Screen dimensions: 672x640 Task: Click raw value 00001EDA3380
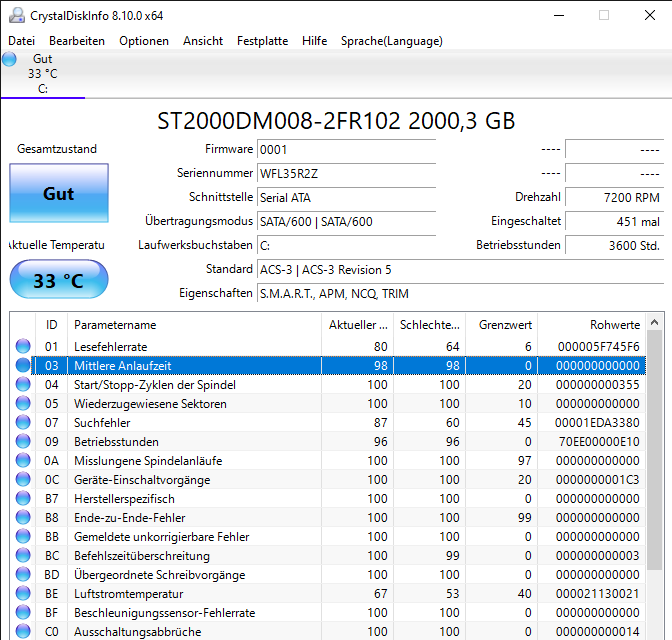[x=597, y=423]
